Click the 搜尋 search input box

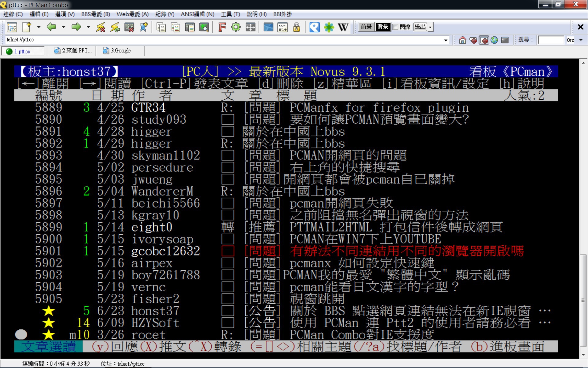[x=551, y=40]
